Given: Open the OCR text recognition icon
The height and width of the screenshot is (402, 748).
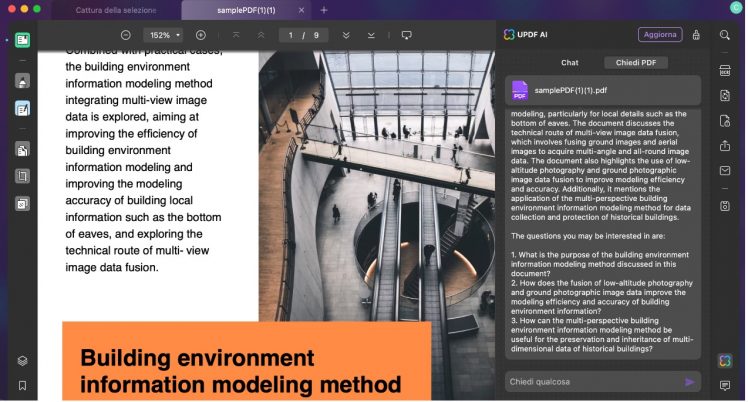Looking at the screenshot, I should tap(725, 71).
